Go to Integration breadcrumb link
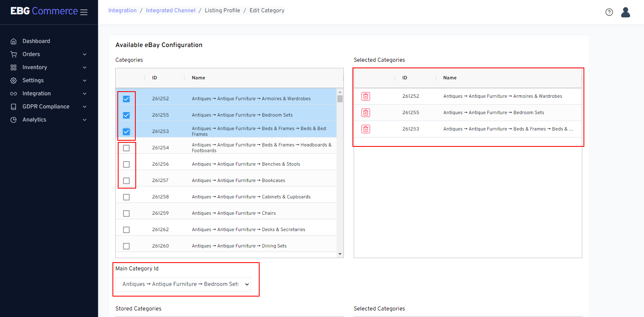Viewport: 644px width, 317px height. pos(122,11)
